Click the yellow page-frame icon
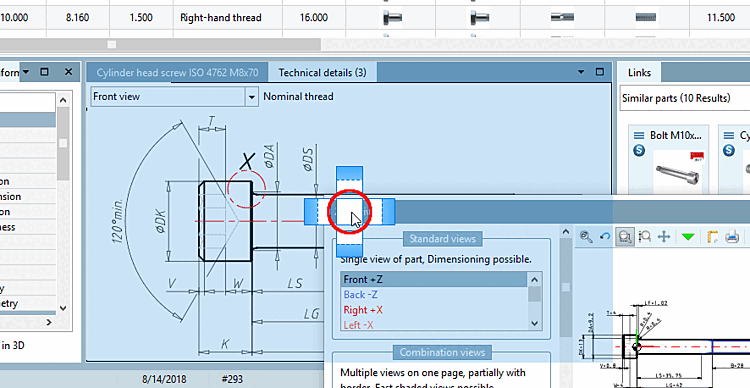Image resolution: width=750 pixels, height=388 pixels. tap(712, 236)
